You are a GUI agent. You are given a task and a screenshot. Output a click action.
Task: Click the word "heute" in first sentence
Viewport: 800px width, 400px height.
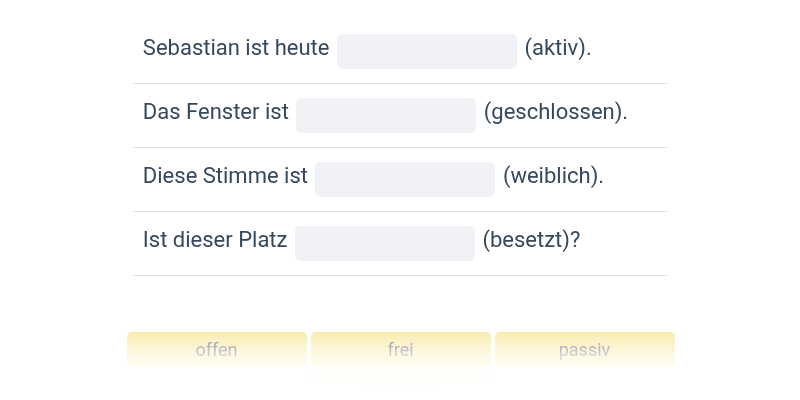(x=300, y=48)
